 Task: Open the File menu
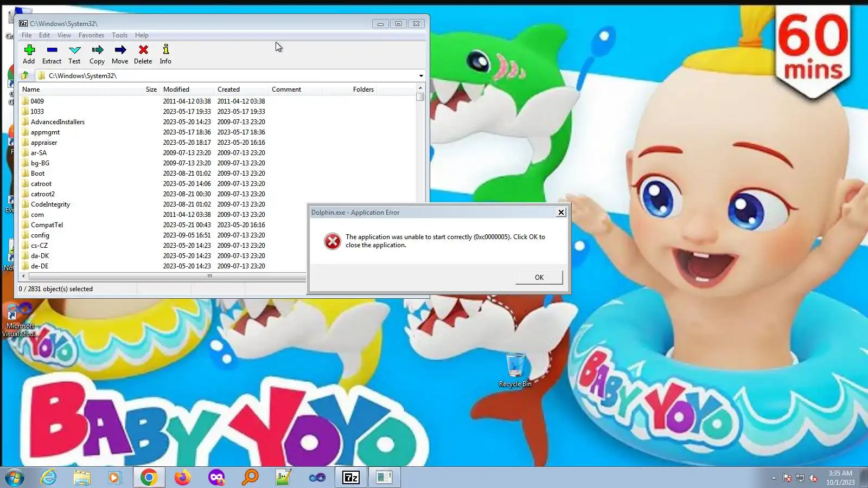[x=27, y=35]
